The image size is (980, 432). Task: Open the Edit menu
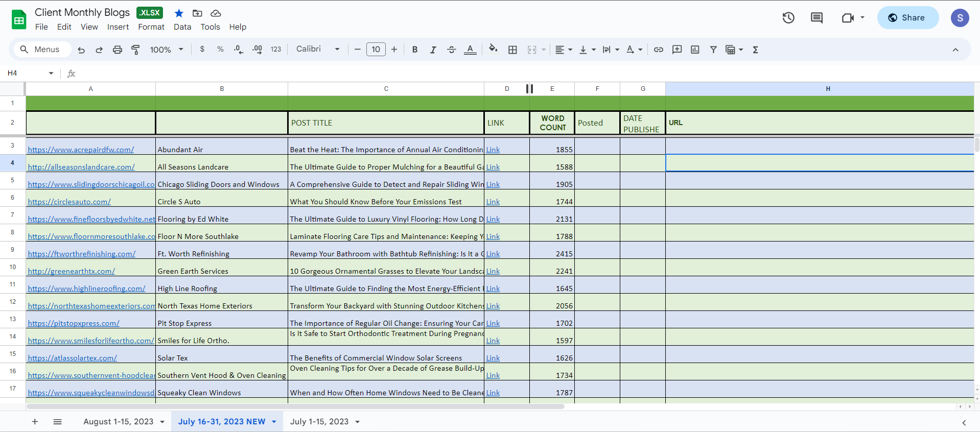click(x=64, y=27)
